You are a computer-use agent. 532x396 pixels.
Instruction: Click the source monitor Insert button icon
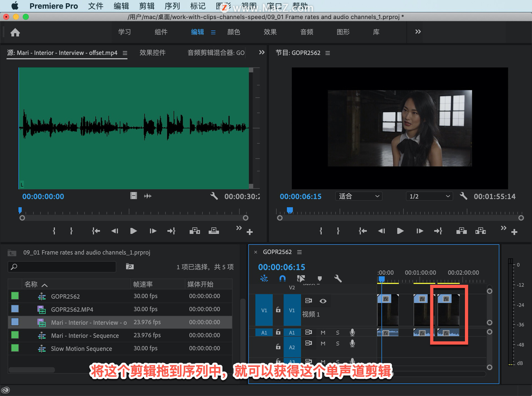(x=195, y=231)
